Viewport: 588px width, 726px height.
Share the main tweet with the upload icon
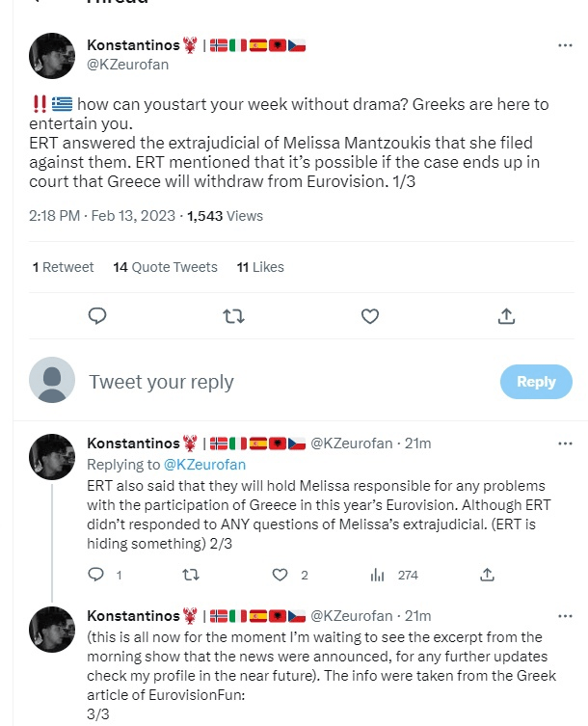[506, 315]
